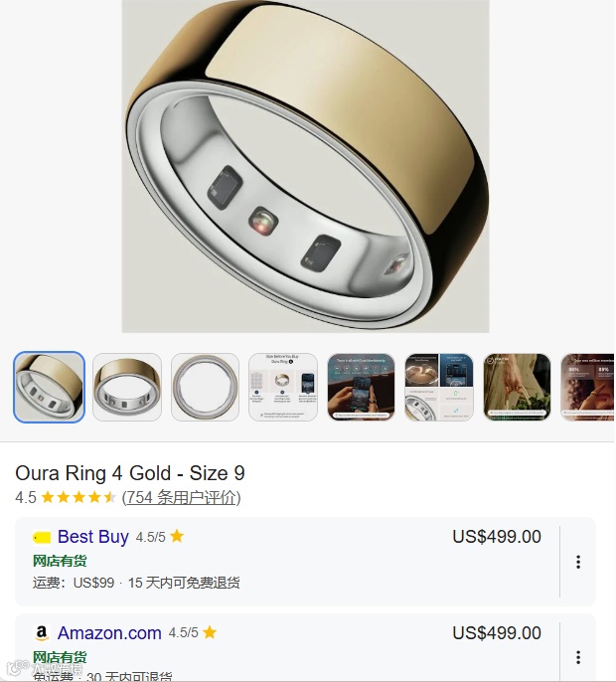The image size is (616, 682).
Task: Open the Amazon.com store link
Action: pyautogui.click(x=109, y=633)
